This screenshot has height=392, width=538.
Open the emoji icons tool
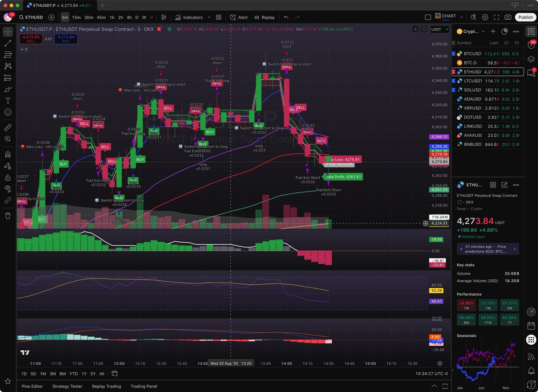[8, 112]
